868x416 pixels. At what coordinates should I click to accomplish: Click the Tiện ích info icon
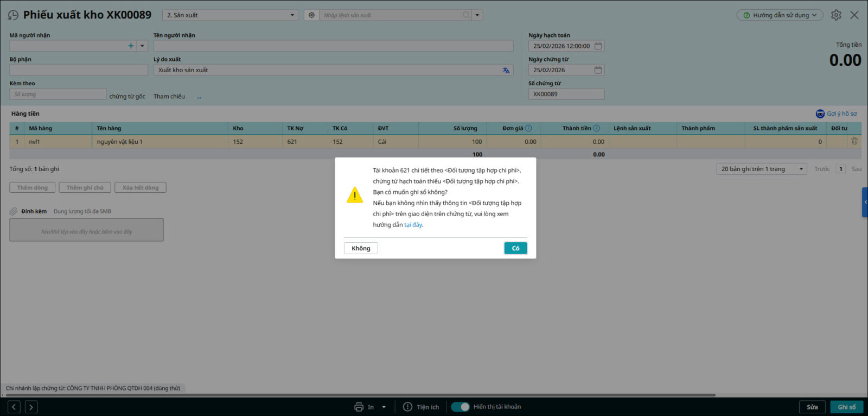408,407
